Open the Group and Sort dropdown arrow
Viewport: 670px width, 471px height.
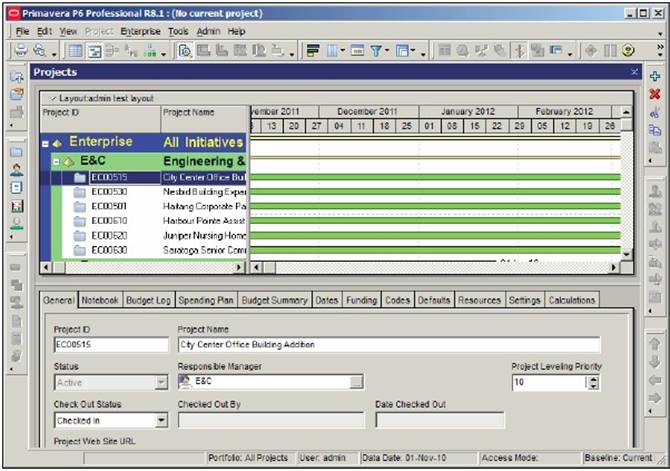pos(413,51)
